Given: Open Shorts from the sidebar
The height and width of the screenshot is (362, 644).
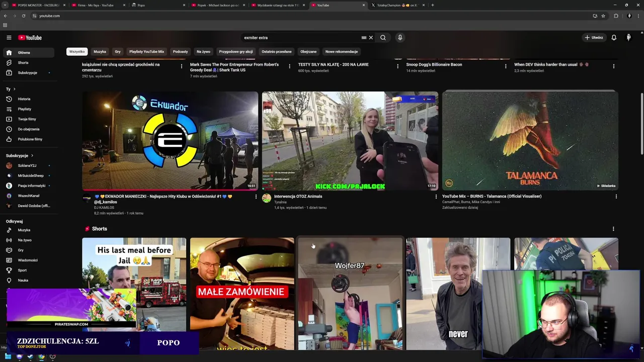Looking at the screenshot, I should (x=29, y=62).
